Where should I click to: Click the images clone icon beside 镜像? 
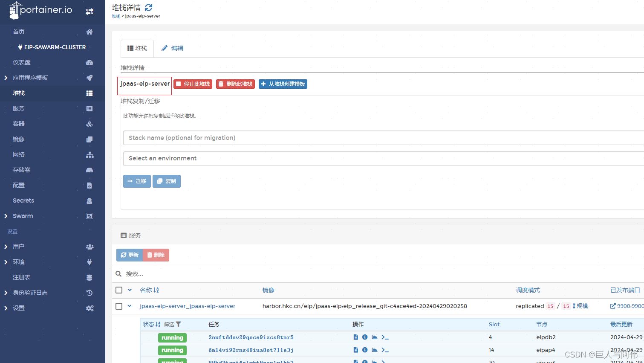(x=90, y=139)
